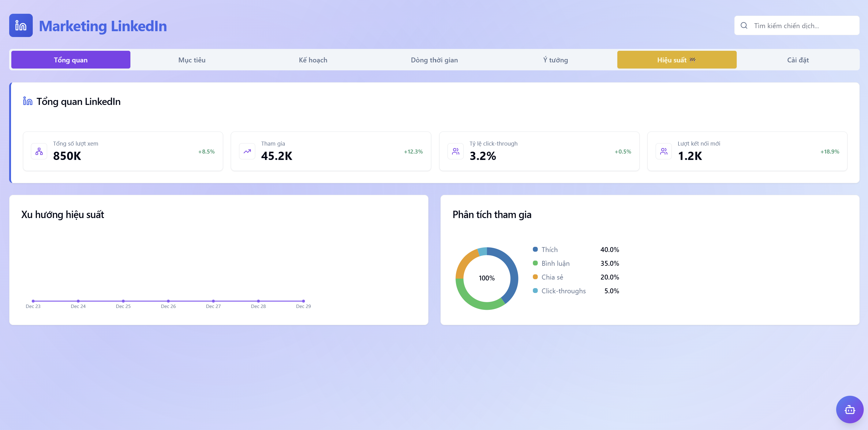Screen dimensions: 868x430
Task: Click the Dec 26 data point on the trend chart
Action: (x=168, y=301)
